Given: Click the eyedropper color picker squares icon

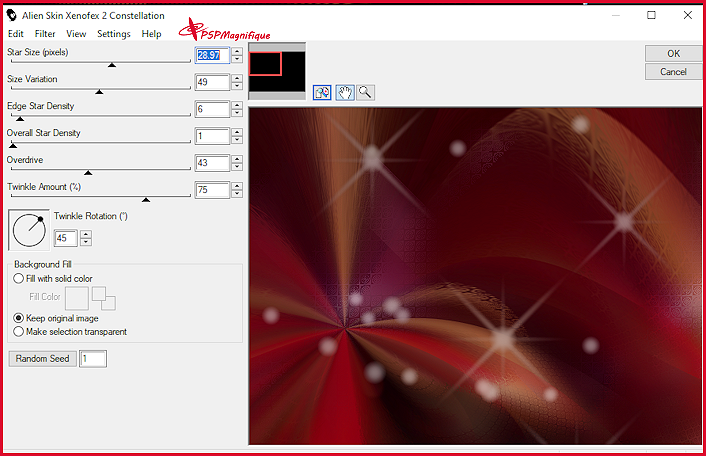Looking at the screenshot, I should coord(104,298).
